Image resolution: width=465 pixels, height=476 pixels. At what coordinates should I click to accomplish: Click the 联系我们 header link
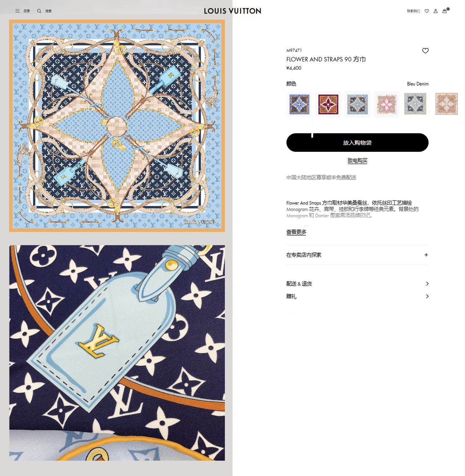click(413, 11)
